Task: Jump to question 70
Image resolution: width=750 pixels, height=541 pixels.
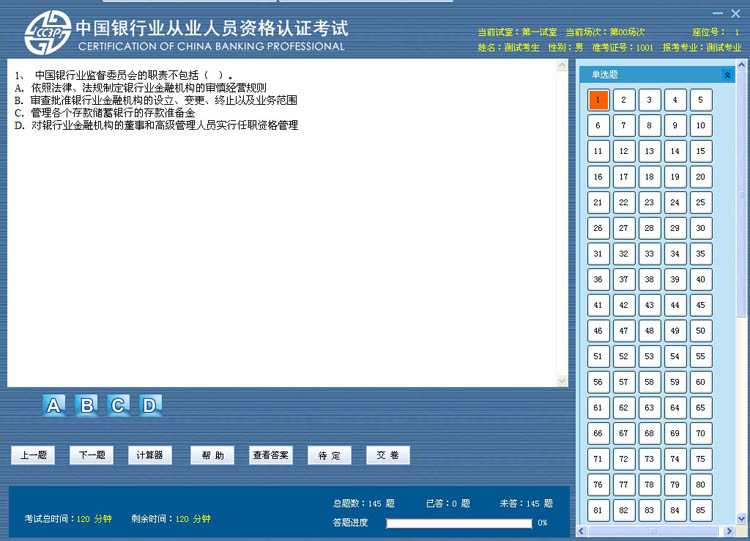Action: [x=701, y=433]
